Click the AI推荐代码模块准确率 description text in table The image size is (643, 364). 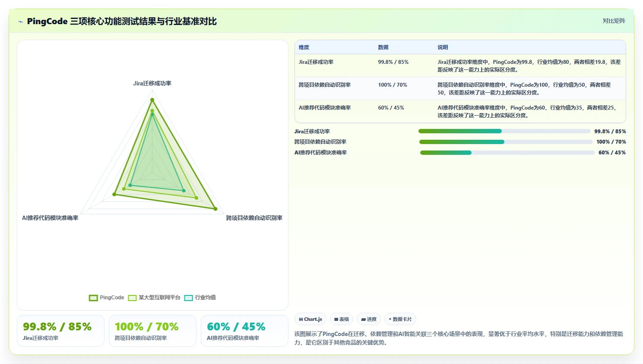coord(527,112)
